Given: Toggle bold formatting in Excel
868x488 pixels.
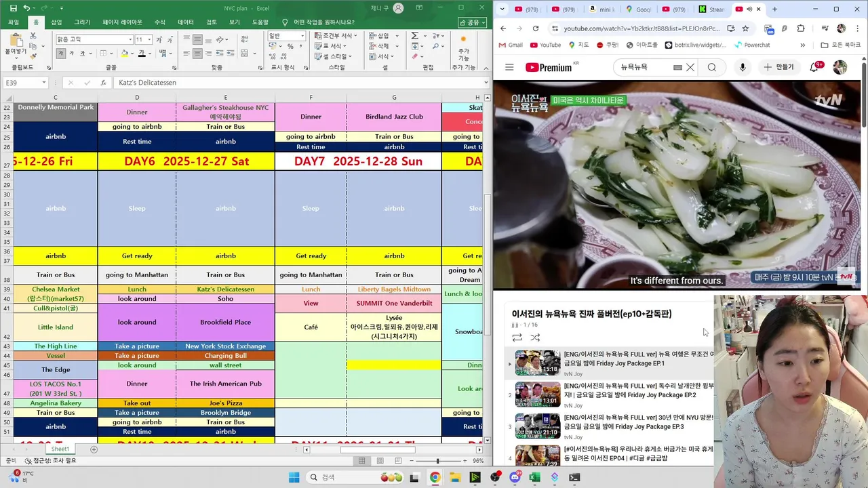Looking at the screenshot, I should coord(60,54).
